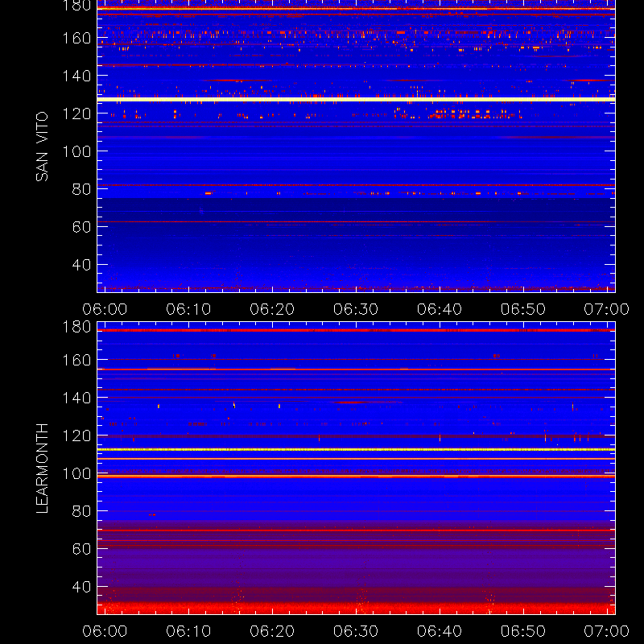Select 06:10 time label under the Learmonth plot

pyautogui.click(x=188, y=631)
